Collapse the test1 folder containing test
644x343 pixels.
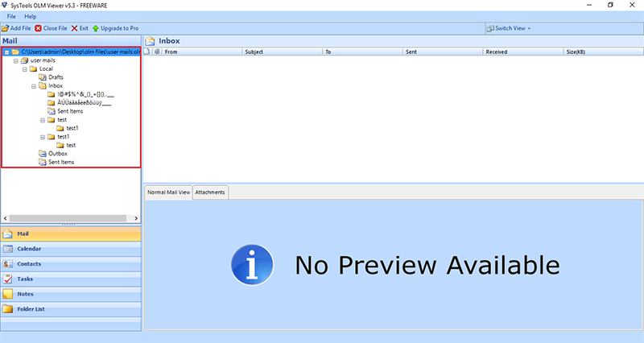coord(43,137)
